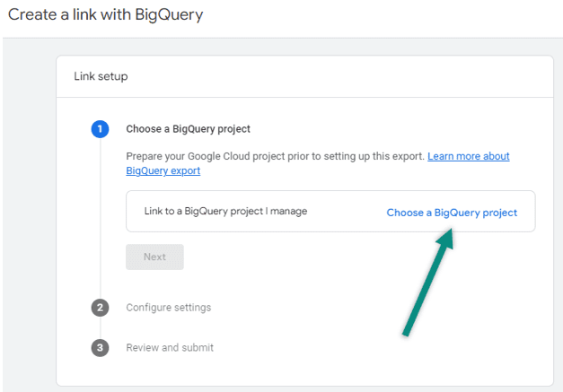The width and height of the screenshot is (563, 392).
Task: Click the Create a link with BigQuery title
Action: coord(106,14)
